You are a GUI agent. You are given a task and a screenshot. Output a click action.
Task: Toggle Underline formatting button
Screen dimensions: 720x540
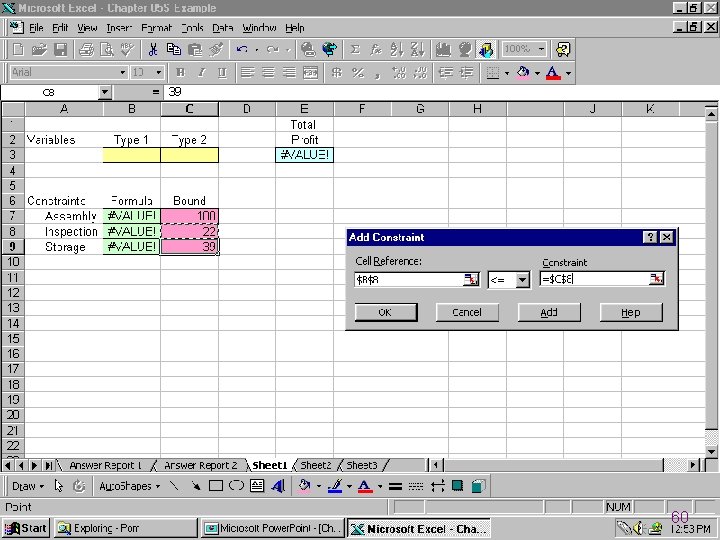[222, 73]
